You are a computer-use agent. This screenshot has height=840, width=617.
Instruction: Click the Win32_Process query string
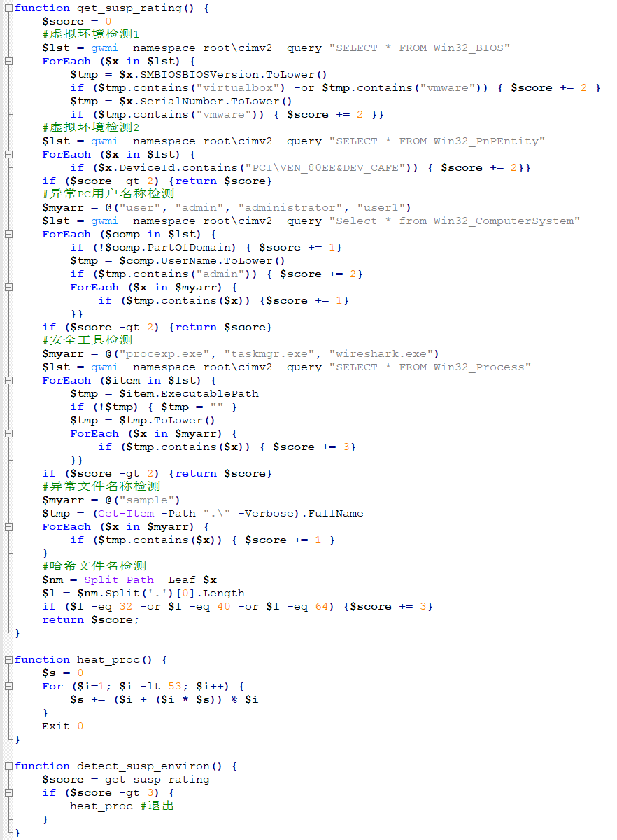[x=430, y=367]
